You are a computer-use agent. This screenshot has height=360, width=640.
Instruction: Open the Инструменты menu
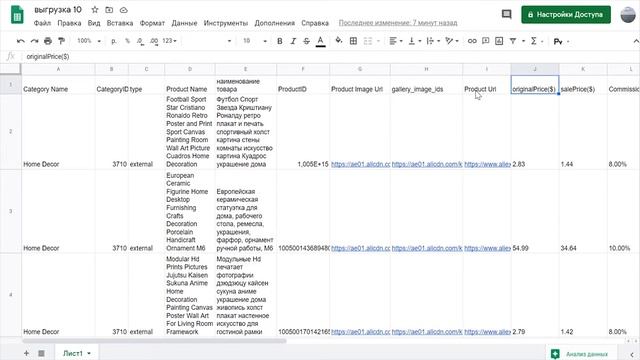[226, 23]
